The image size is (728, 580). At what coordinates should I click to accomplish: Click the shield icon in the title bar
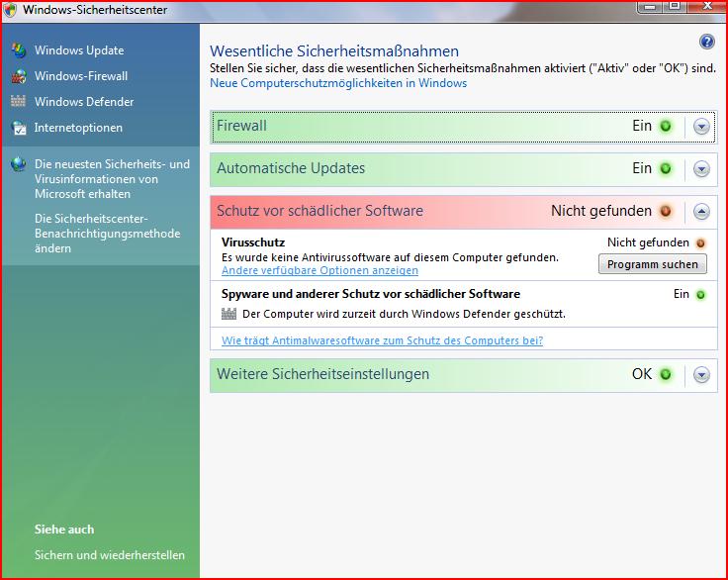(x=10, y=10)
